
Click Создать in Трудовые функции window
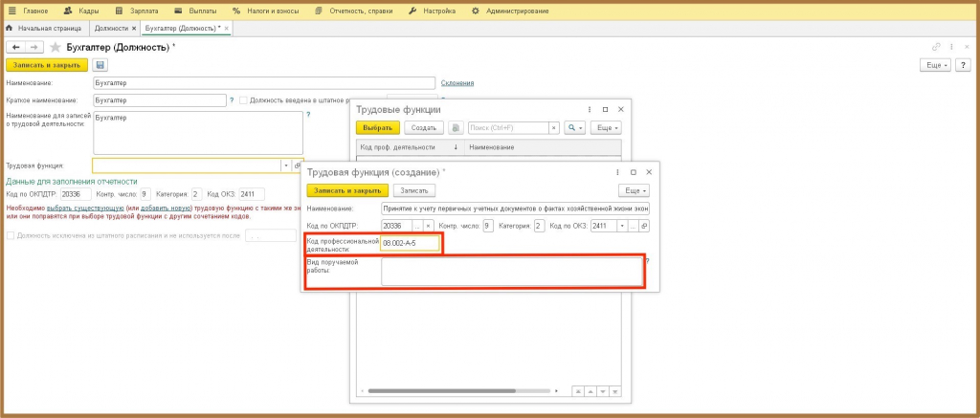[424, 127]
